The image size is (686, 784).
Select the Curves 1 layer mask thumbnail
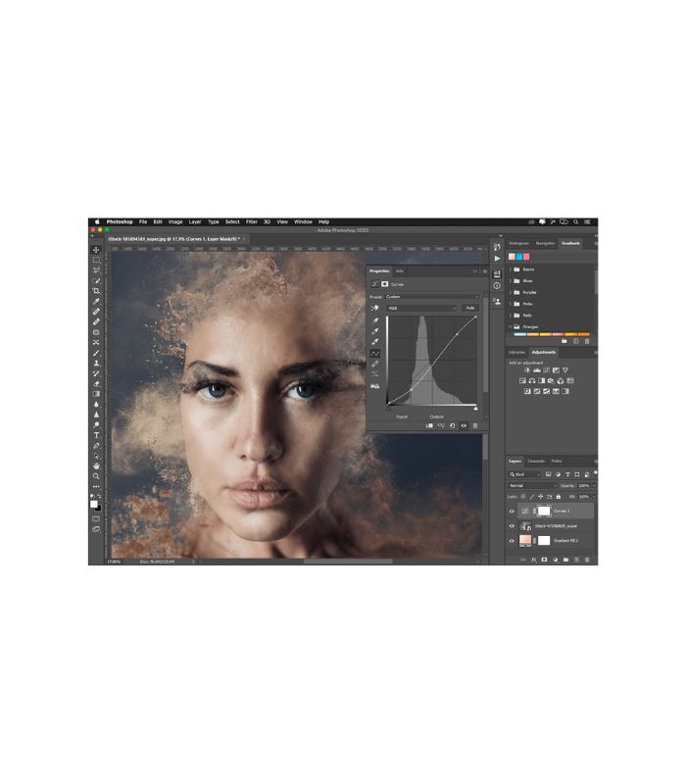coord(544,511)
